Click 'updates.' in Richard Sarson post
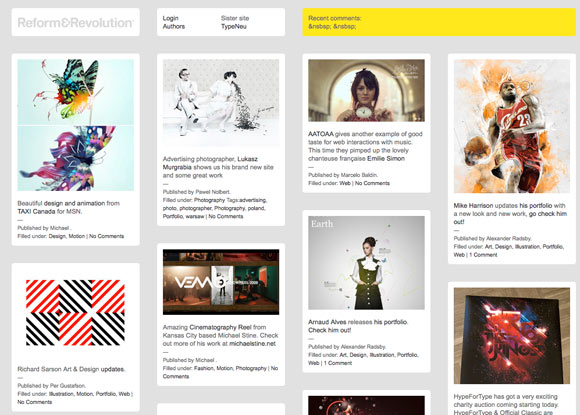This screenshot has height=415, width=580. 113,369
